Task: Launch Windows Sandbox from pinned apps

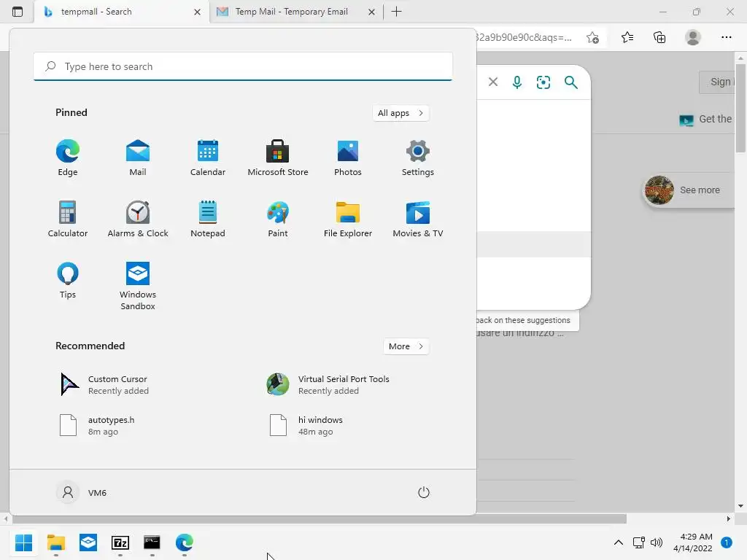Action: coord(138,286)
